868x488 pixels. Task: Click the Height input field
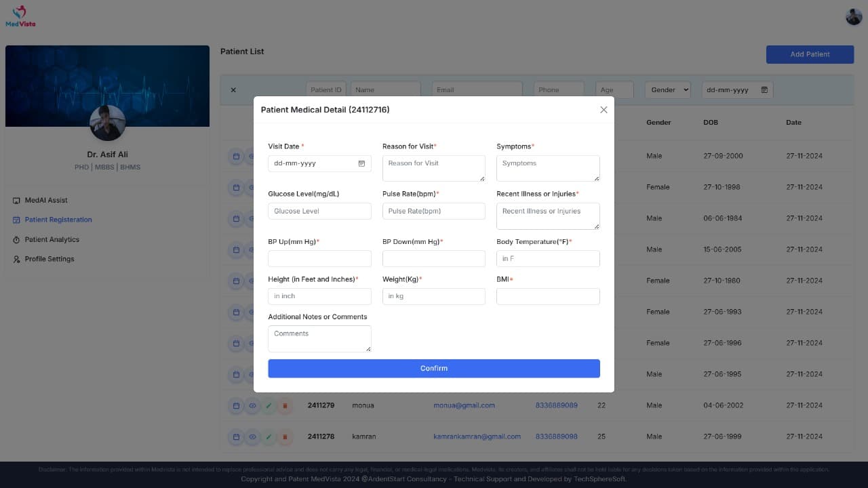tap(319, 296)
